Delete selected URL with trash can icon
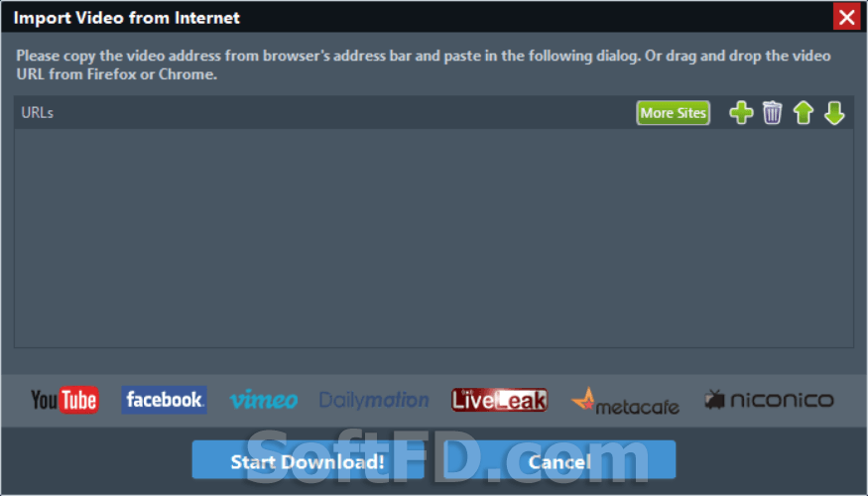Screen dimensions: 868x496 772,113
